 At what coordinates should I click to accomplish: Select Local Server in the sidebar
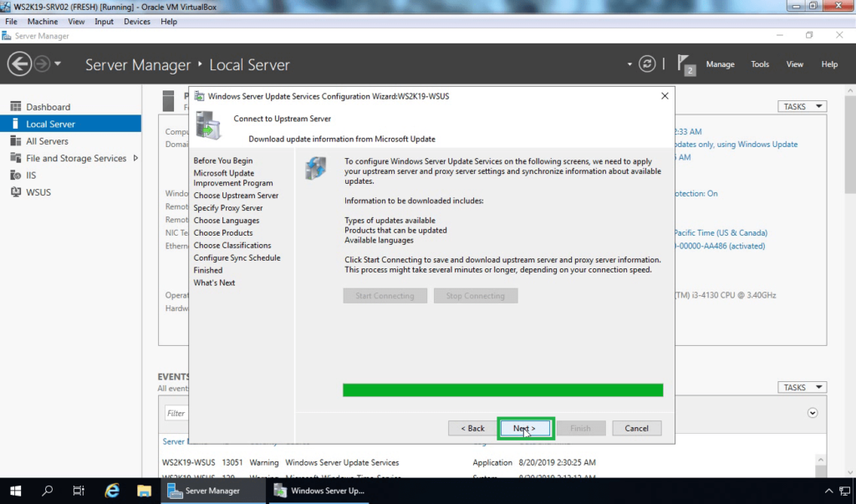pyautogui.click(x=70, y=124)
